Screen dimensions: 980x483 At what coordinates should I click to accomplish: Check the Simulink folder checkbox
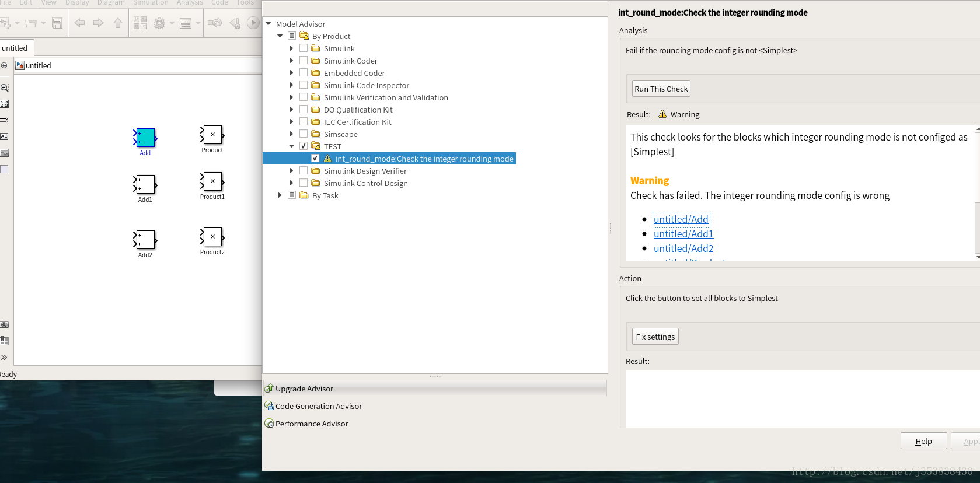click(304, 48)
